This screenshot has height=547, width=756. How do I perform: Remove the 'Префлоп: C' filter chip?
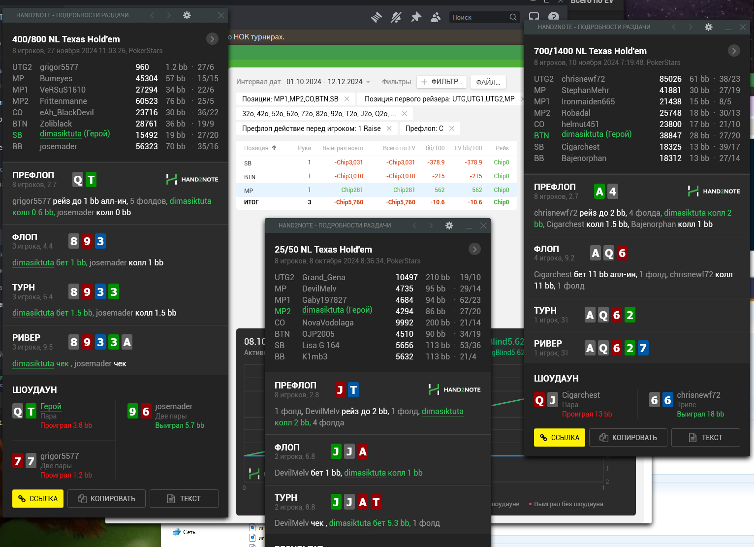[x=451, y=129]
